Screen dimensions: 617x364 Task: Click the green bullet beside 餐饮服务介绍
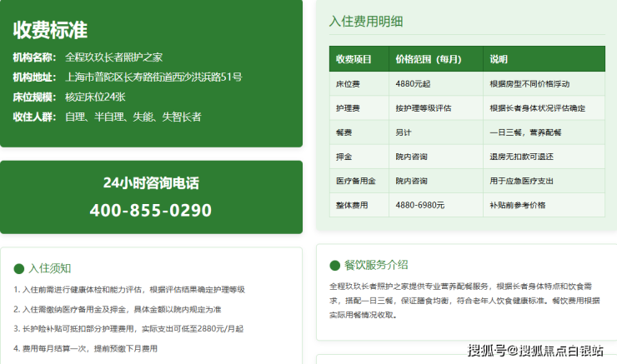coord(335,266)
